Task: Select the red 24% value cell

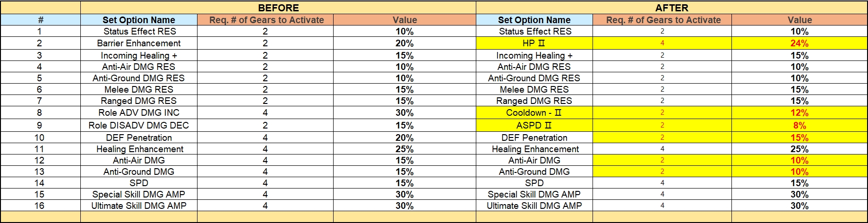Action: (x=799, y=43)
